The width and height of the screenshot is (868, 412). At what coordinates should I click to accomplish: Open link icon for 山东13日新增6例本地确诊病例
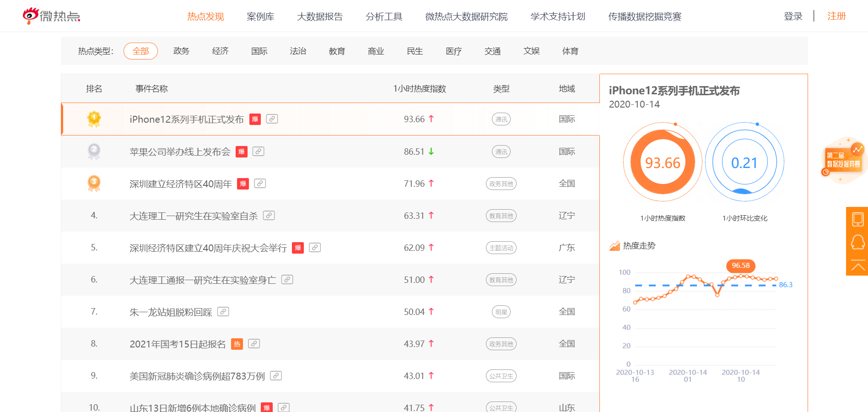pyautogui.click(x=284, y=407)
